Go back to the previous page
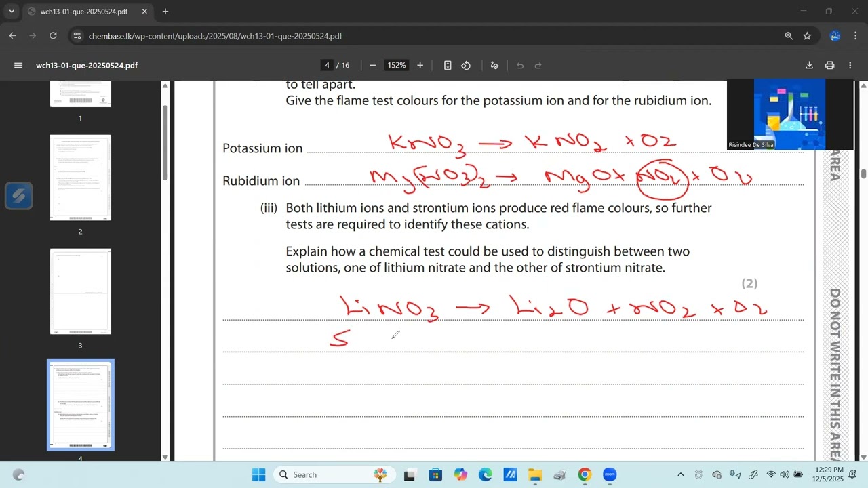 click(x=12, y=36)
